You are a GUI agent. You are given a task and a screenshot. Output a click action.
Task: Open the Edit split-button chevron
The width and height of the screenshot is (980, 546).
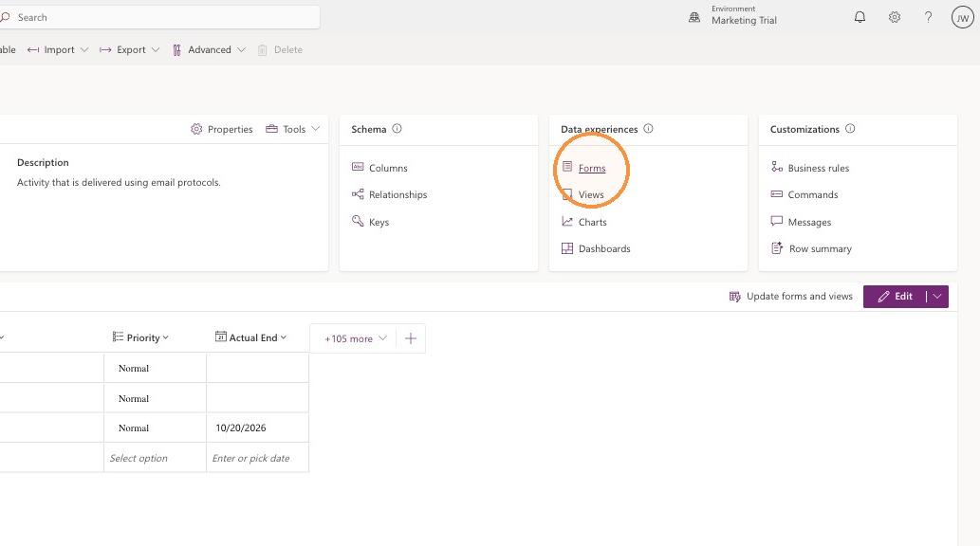coord(937,297)
